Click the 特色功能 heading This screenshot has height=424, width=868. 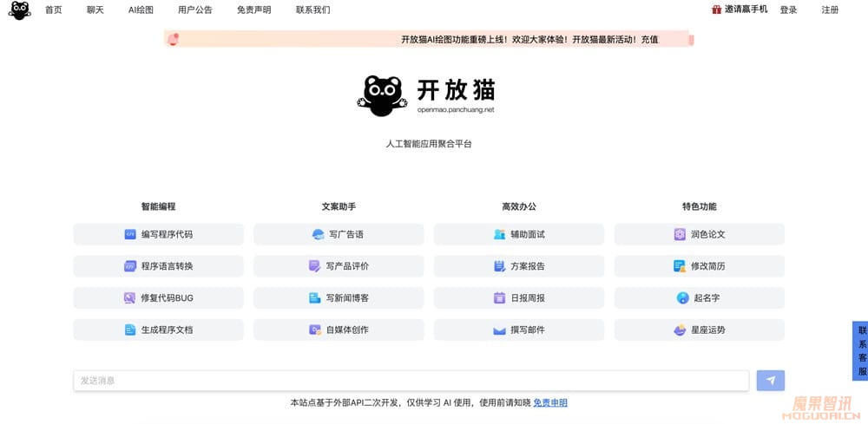(700, 206)
